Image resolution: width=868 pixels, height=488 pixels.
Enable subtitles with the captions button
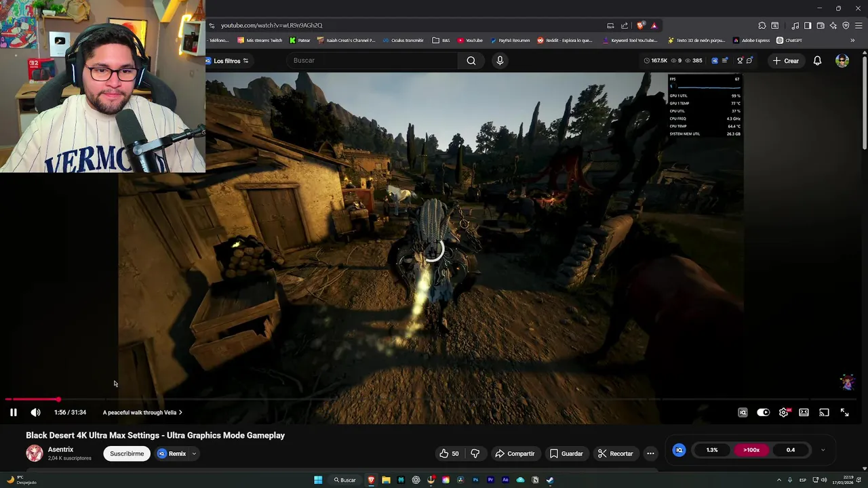[804, 412]
